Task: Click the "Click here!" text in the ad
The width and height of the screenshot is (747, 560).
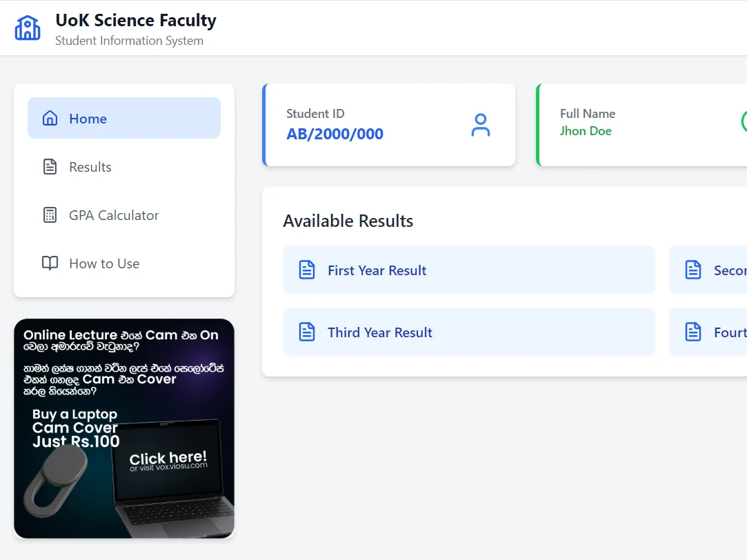Action: [x=168, y=458]
